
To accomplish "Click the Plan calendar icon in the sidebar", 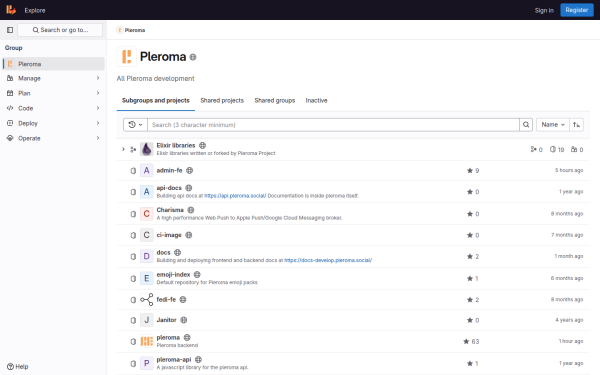I will (x=10, y=93).
